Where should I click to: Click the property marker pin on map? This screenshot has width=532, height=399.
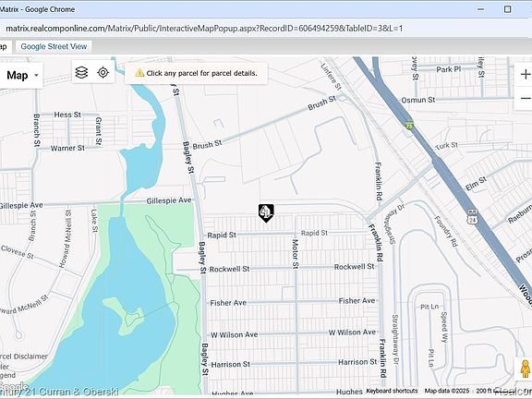tap(266, 213)
